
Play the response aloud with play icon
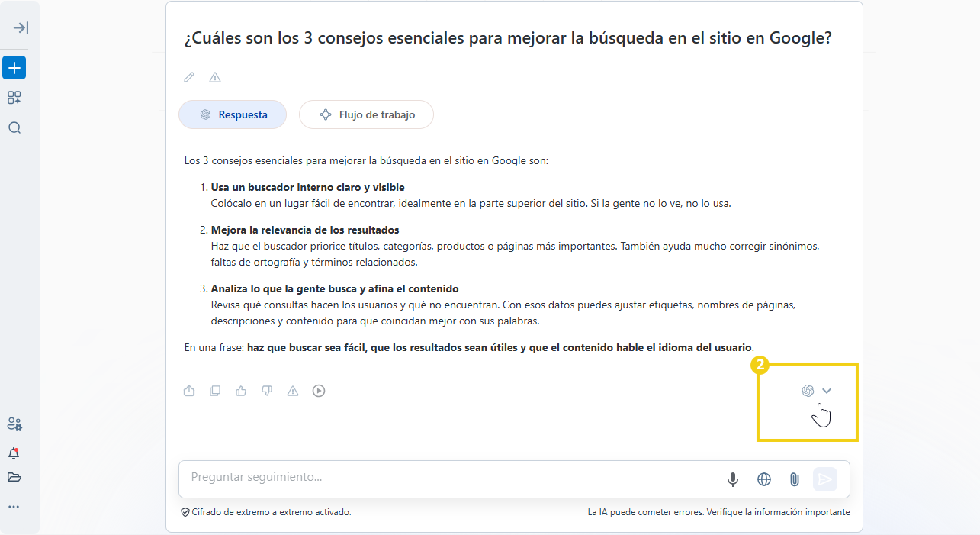pyautogui.click(x=319, y=391)
